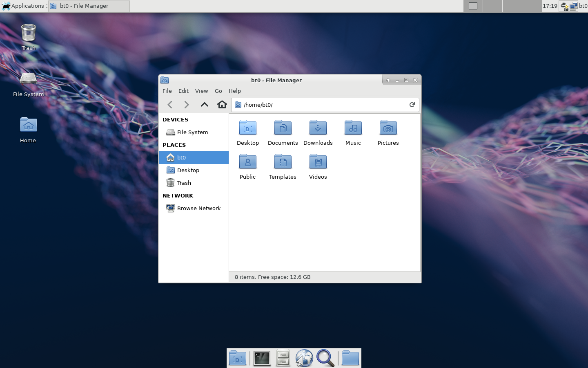Open the web browser in the dock
The image size is (588, 368).
click(304, 358)
